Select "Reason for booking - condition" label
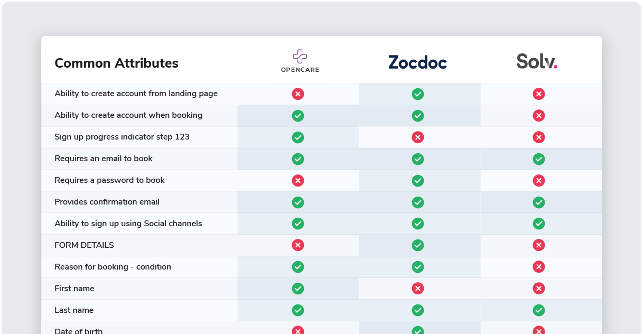Viewport: 644px width, 334px height. coord(113,267)
